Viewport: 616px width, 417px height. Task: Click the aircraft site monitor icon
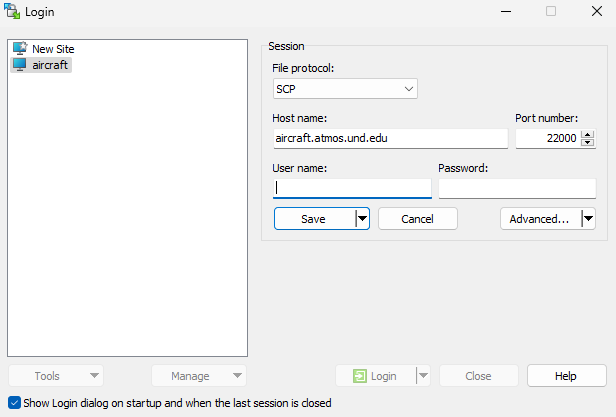(19, 65)
